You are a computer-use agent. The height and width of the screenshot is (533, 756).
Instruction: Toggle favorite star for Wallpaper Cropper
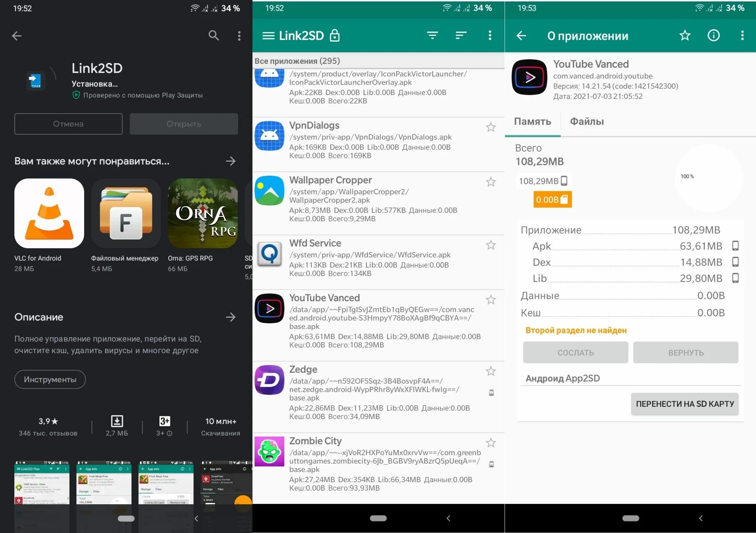point(491,182)
